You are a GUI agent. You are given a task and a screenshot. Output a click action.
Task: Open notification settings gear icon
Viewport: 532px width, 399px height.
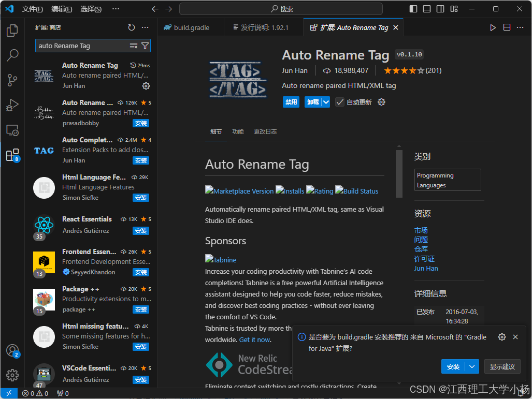click(502, 337)
